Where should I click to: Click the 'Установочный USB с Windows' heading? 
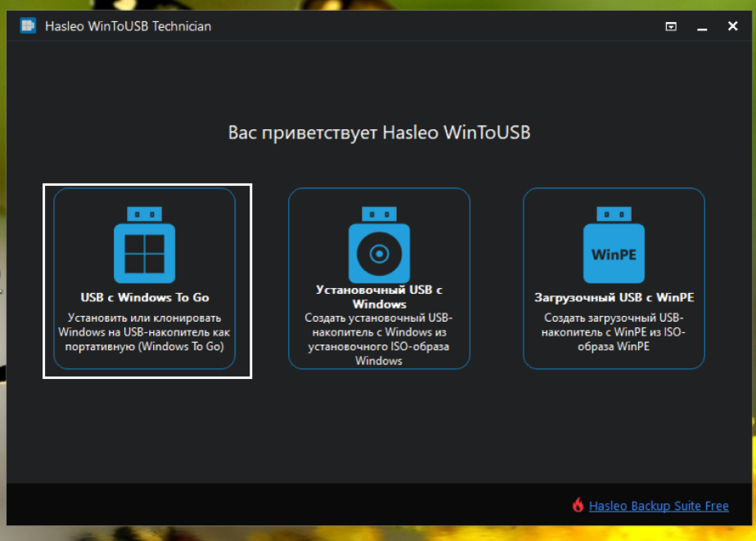tap(379, 297)
